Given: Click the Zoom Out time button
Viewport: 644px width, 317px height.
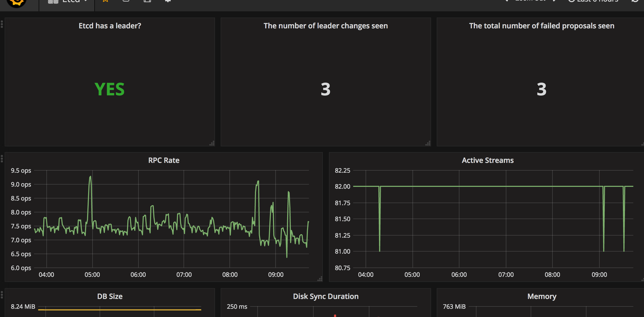Looking at the screenshot, I should coord(530,1).
